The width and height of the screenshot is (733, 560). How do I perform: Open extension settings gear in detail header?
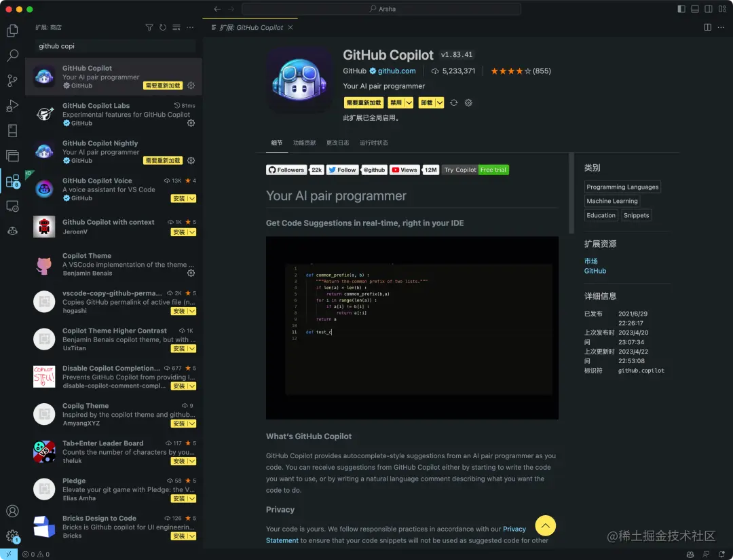pyautogui.click(x=468, y=102)
